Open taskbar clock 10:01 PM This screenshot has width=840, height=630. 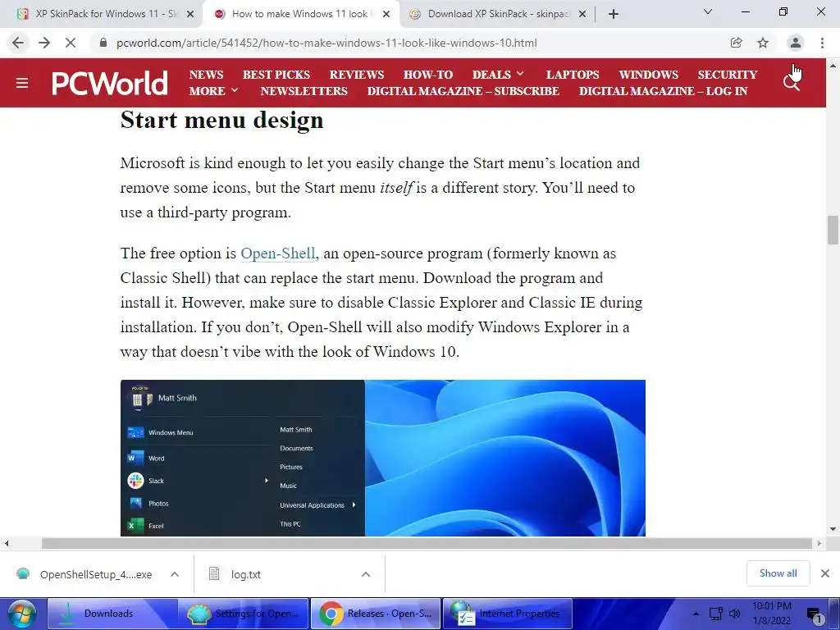click(x=771, y=614)
